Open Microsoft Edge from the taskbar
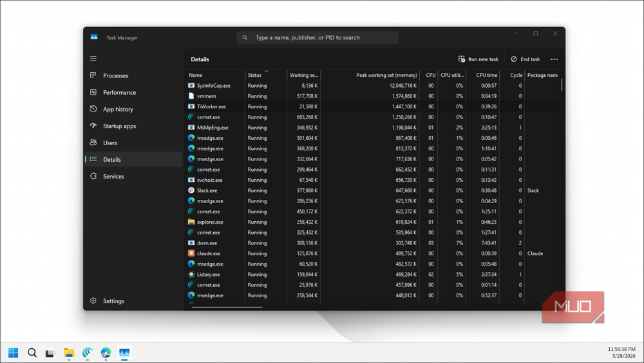Screen dimensions: 644x363 tap(106, 352)
